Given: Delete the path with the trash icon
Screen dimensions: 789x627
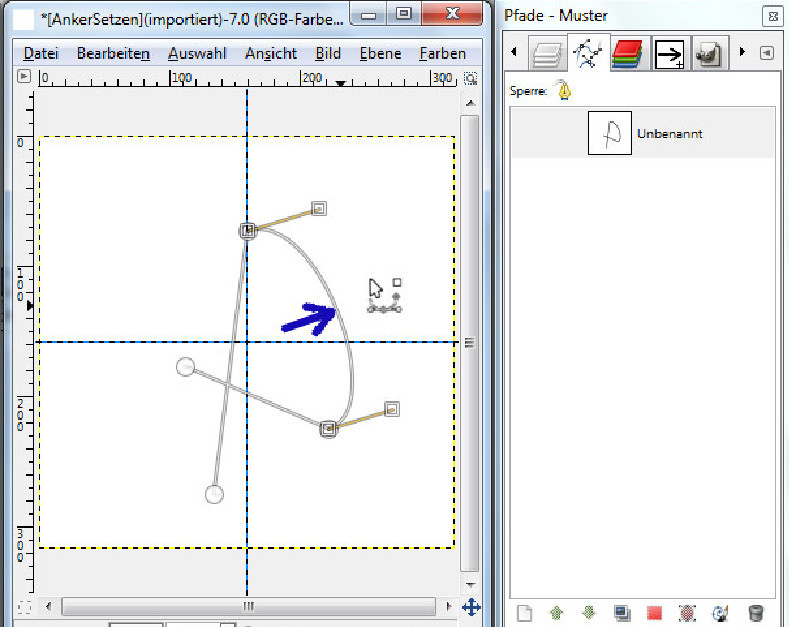Looking at the screenshot, I should (756, 612).
